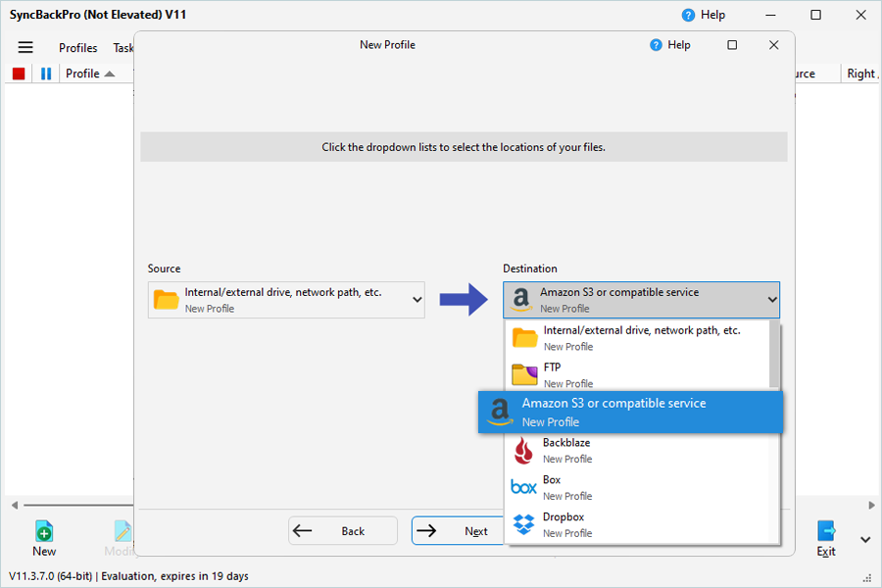Image resolution: width=882 pixels, height=588 pixels.
Task: Choose Amazon S3 or compatible service option
Action: [x=630, y=413]
